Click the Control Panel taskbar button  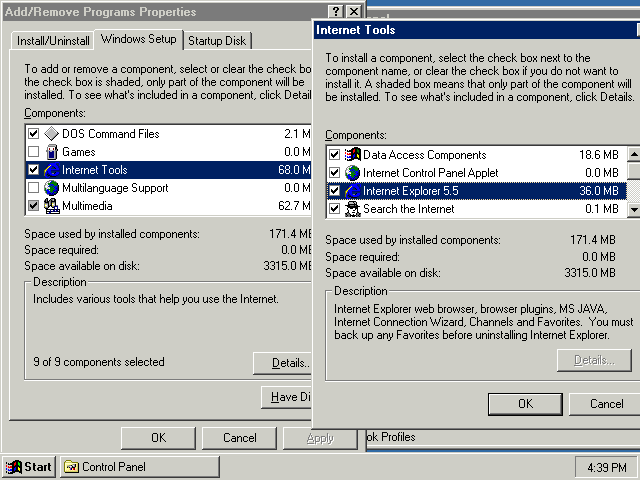coord(140,467)
